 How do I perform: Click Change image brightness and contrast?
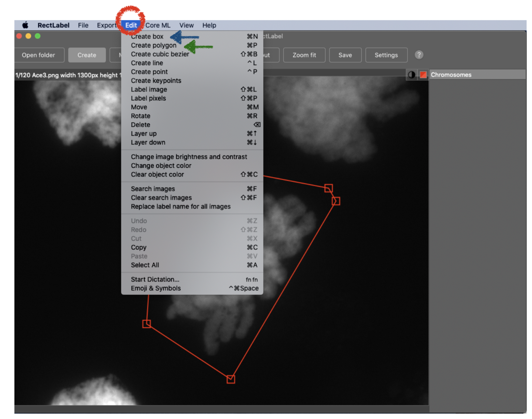[189, 157]
